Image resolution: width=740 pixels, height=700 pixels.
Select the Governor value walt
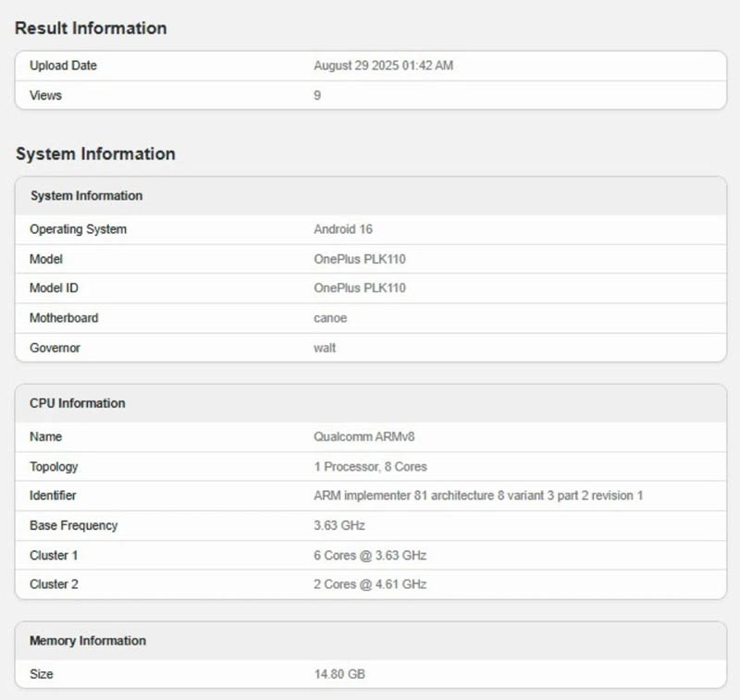pos(325,348)
